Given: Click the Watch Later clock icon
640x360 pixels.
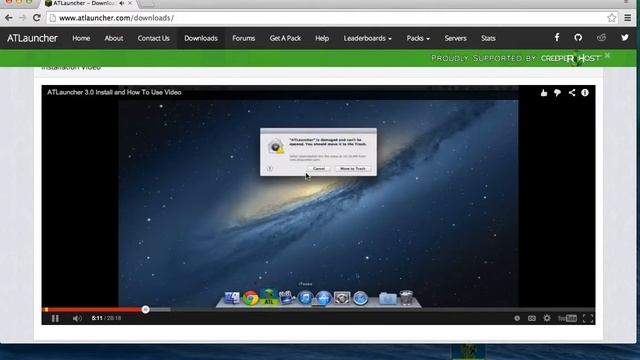Looking at the screenshot, I should [x=517, y=318].
